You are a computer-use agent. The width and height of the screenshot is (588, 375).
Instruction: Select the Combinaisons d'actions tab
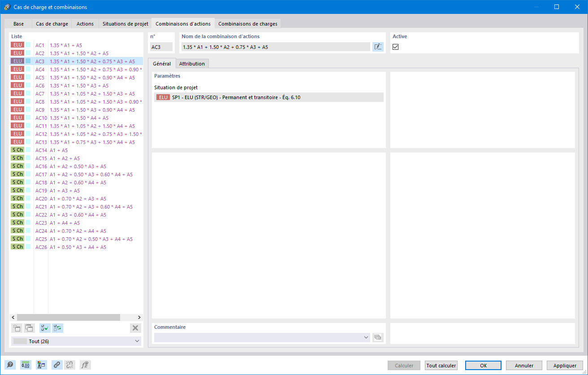pos(183,23)
